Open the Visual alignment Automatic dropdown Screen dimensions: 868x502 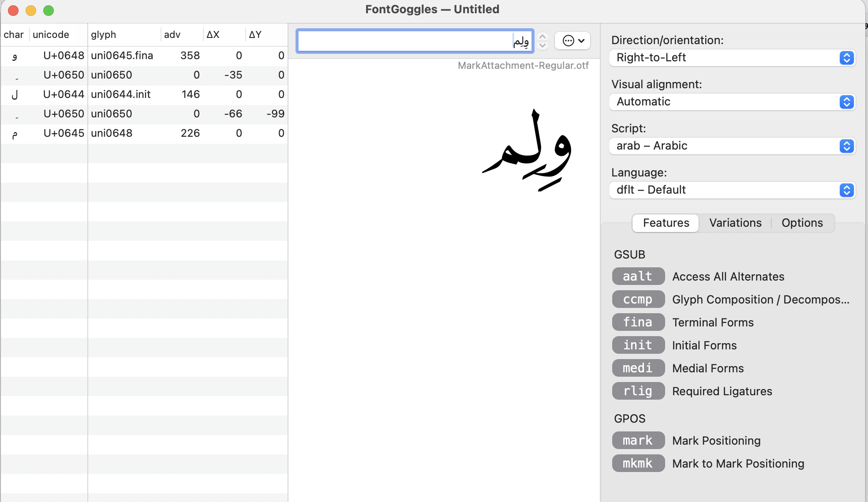point(732,102)
